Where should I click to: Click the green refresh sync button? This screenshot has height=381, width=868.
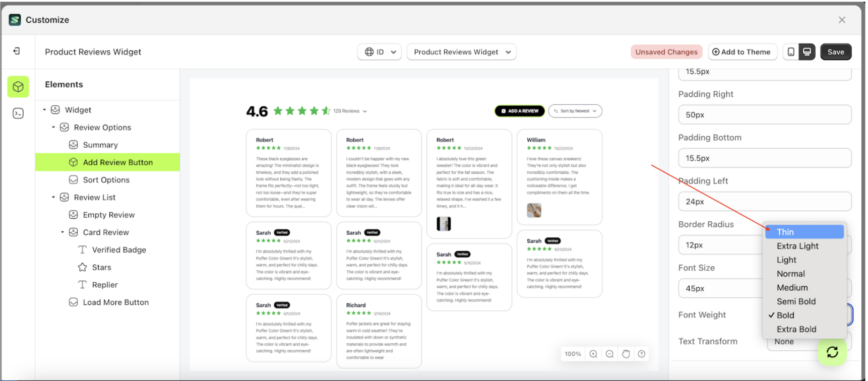click(x=832, y=352)
